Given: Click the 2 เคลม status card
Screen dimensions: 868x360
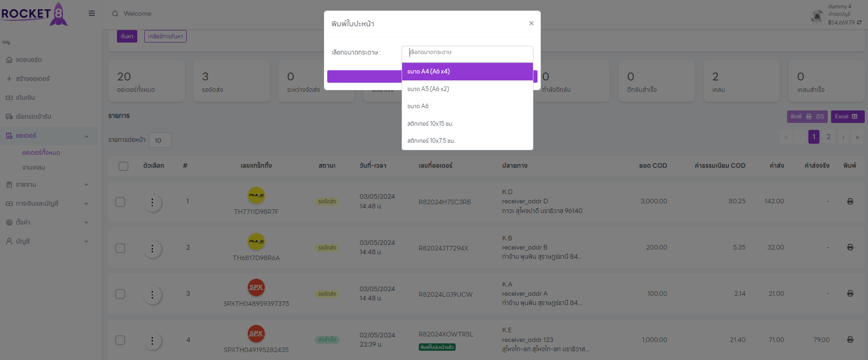Looking at the screenshot, I should click(x=741, y=81).
